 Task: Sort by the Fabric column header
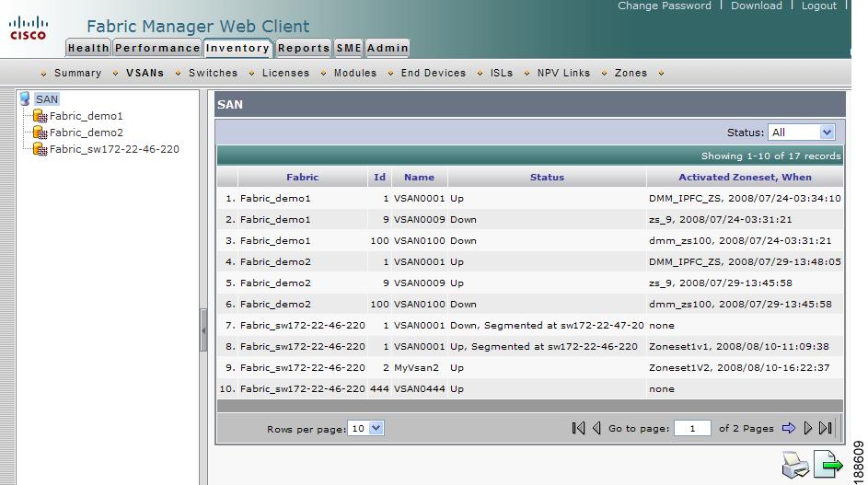point(302,178)
